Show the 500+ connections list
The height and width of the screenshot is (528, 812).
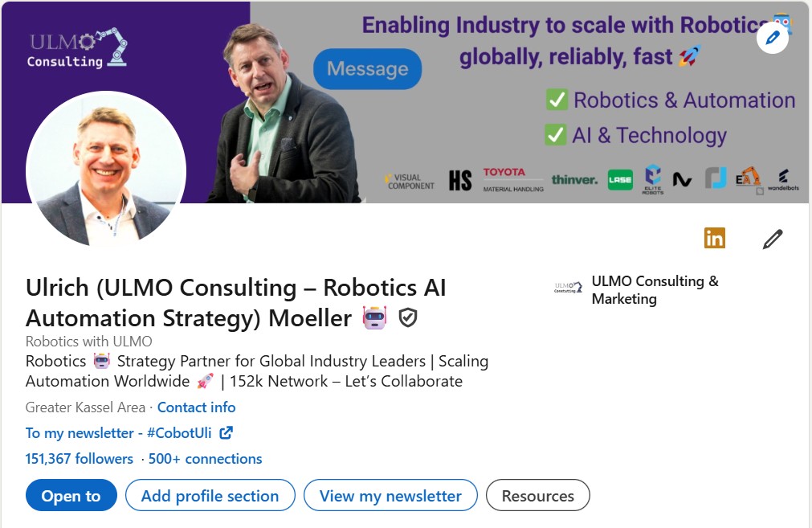(x=206, y=458)
